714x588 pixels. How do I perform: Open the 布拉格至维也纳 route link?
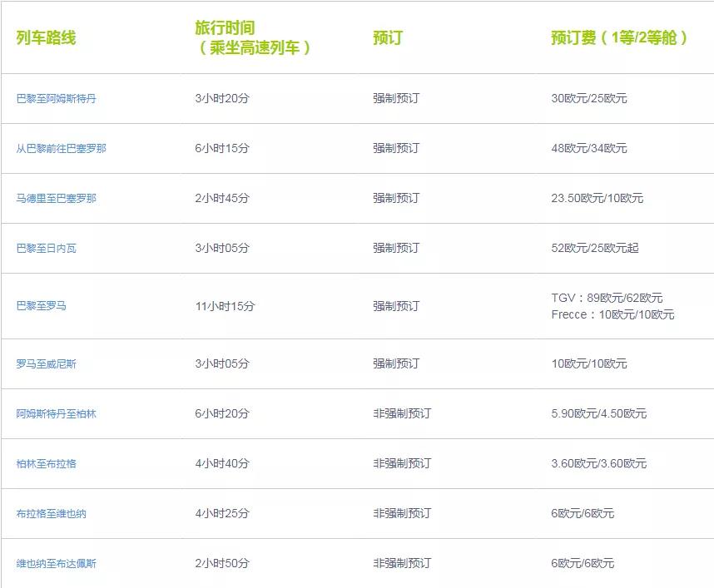(52, 512)
